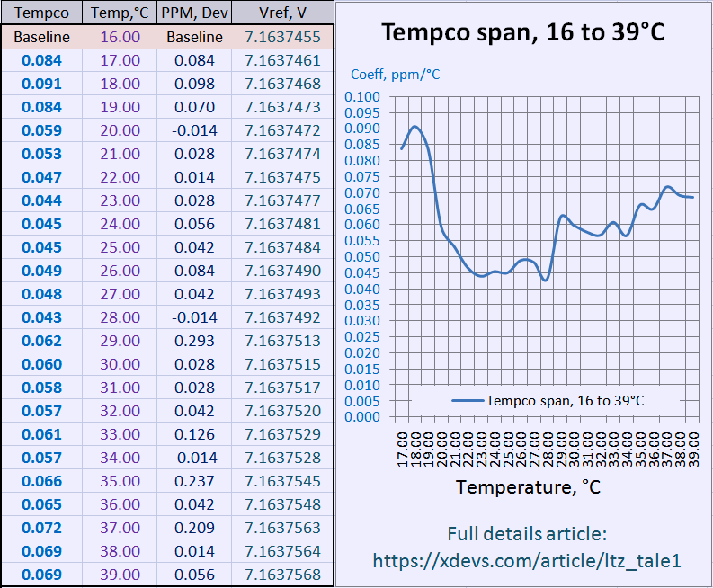Click the blue curve peak near 18.00
Screen dimensions: 713x588
(415, 127)
